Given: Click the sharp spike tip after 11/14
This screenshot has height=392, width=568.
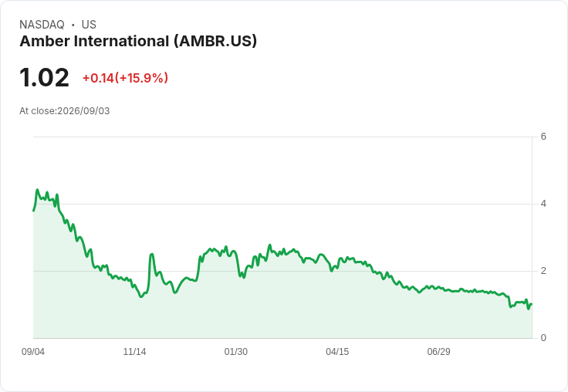Looking at the screenshot, I should [x=152, y=255].
